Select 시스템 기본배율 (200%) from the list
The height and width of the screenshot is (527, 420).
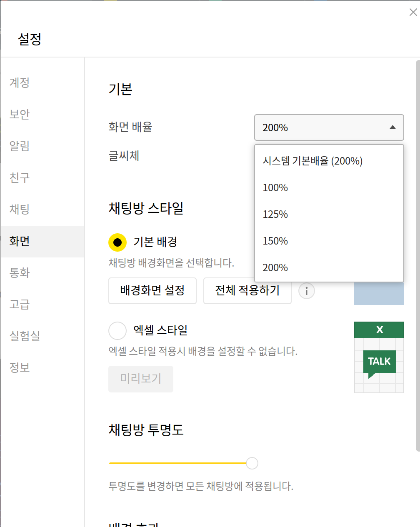(313, 161)
